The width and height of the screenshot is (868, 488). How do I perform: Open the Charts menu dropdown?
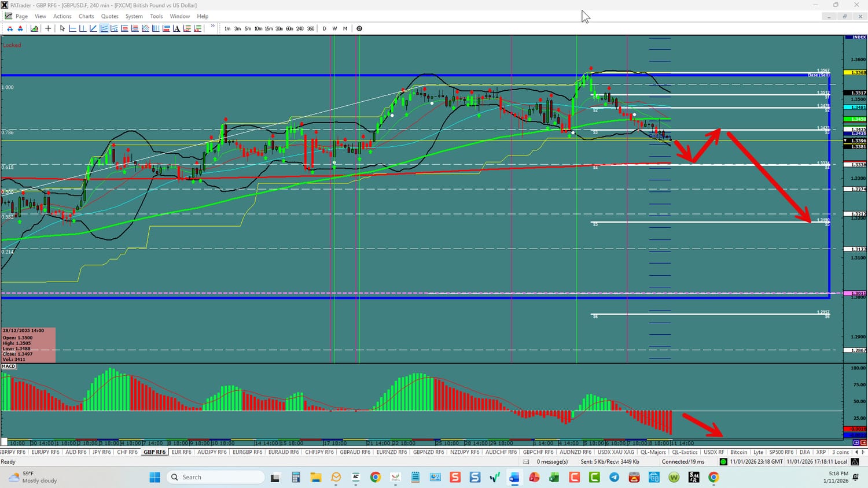tap(86, 16)
